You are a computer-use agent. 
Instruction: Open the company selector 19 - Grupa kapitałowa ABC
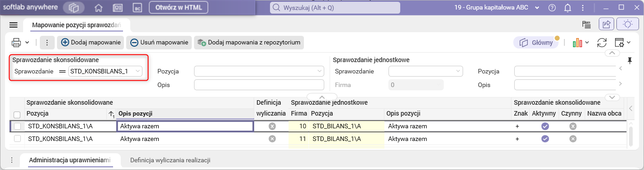tap(497, 8)
